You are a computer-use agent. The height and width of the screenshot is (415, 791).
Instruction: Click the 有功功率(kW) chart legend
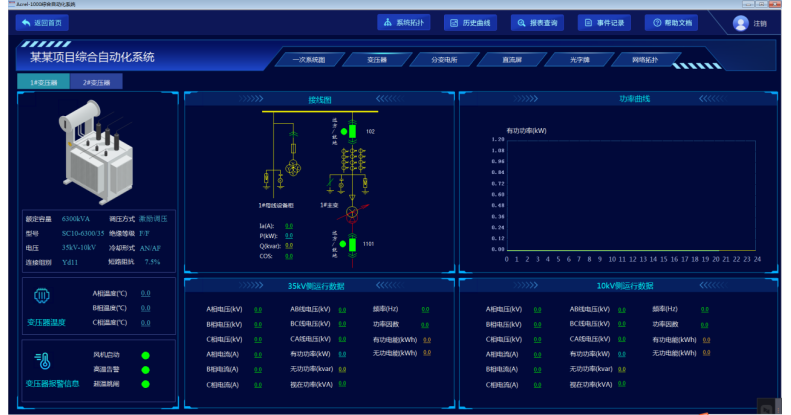(x=527, y=131)
